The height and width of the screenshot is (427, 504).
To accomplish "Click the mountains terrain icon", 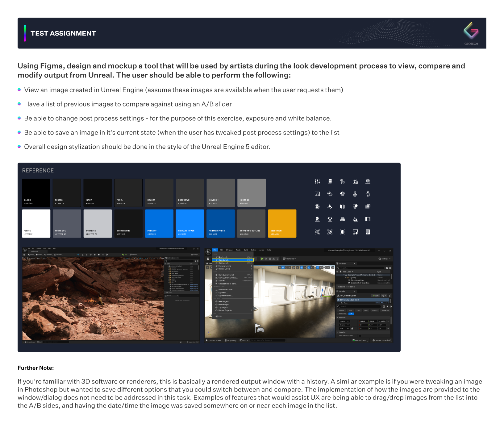I will (x=355, y=219).
